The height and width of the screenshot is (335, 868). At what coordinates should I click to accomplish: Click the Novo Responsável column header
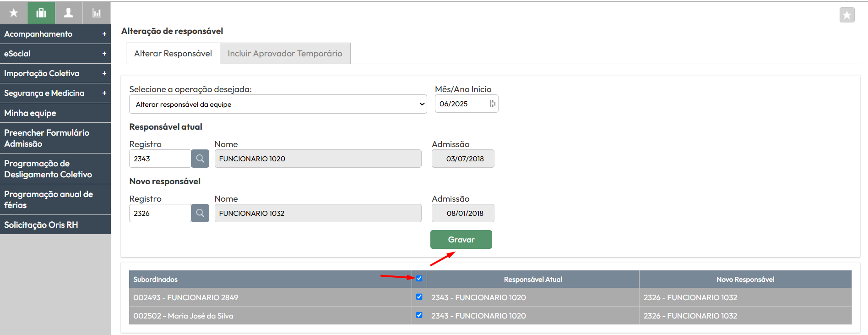(745, 279)
